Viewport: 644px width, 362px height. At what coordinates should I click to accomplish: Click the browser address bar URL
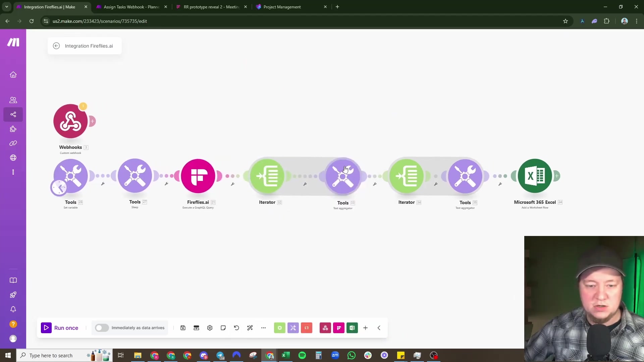pyautogui.click(x=100, y=21)
